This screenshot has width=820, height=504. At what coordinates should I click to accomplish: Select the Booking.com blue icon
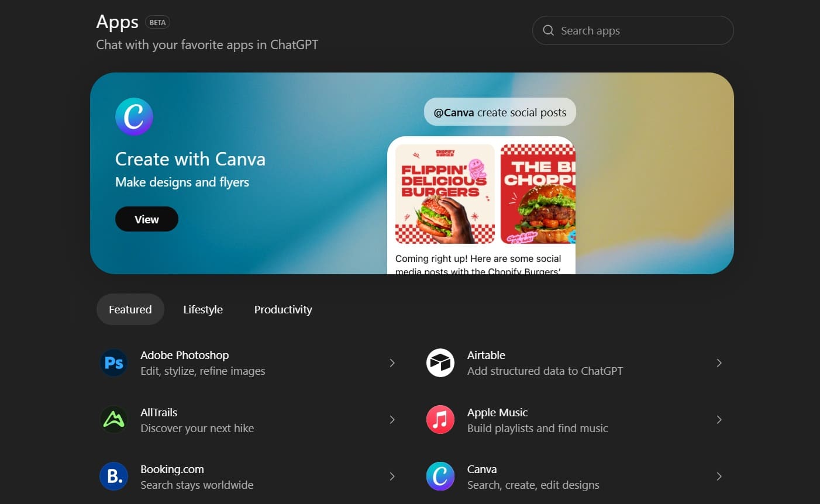pos(113,476)
